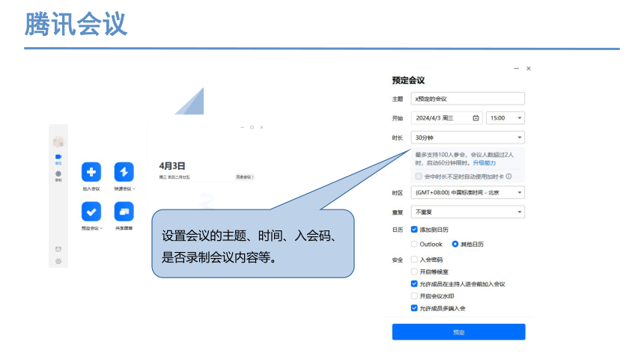Start a 快速会议 via lightning icon
The image size is (644, 362).
pyautogui.click(x=124, y=172)
